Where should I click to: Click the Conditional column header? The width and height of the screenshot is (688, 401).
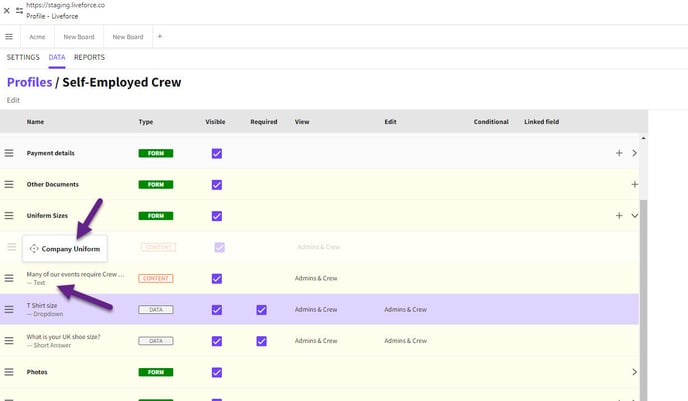pyautogui.click(x=491, y=122)
